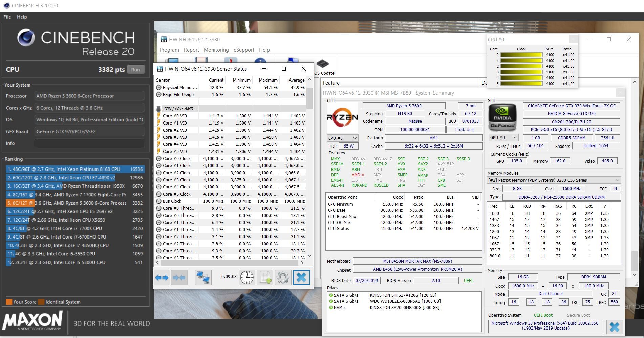644x338 pixels.
Task: Click the sensor list scroll-down arrow
Action: (309, 255)
